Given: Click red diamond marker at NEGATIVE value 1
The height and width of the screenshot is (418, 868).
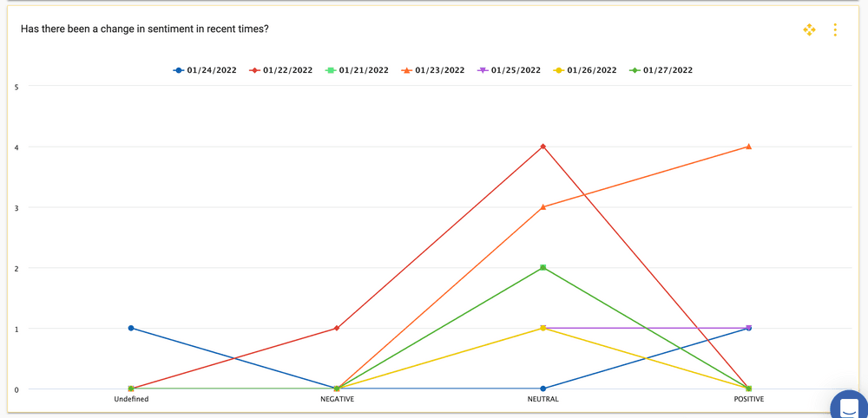Looking at the screenshot, I should [337, 328].
